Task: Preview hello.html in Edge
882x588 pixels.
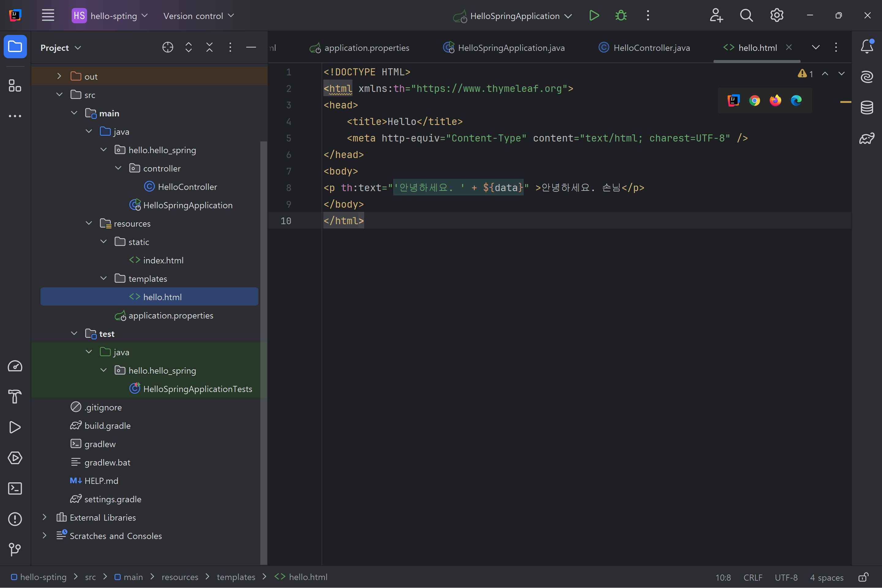Action: [x=796, y=100]
